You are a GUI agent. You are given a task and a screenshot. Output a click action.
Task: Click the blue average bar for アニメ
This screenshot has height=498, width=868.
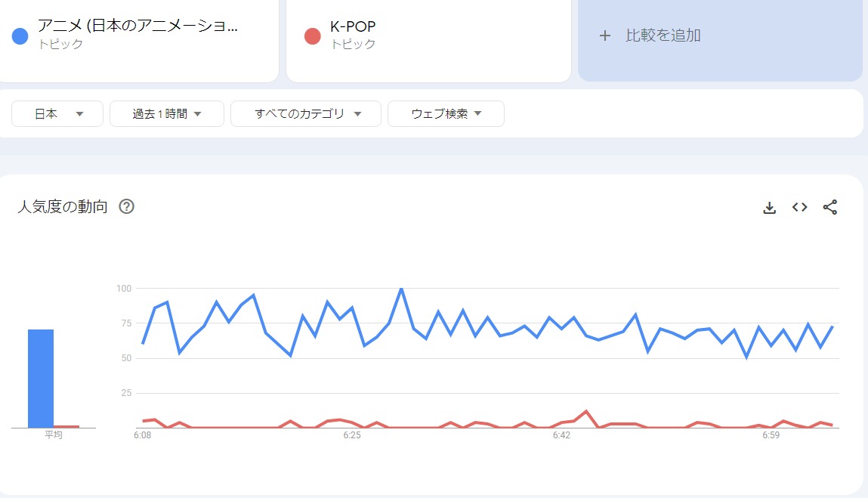[41, 378]
